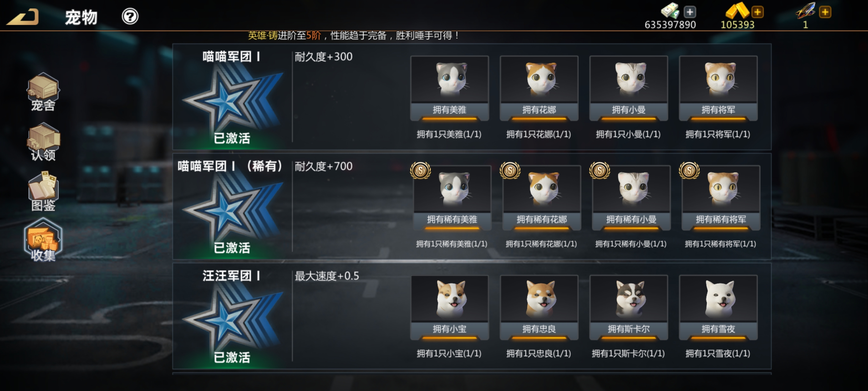Click the 汪汪军团Ⅰ activated star badge
Screen dimensions: 868x391
tap(232, 320)
